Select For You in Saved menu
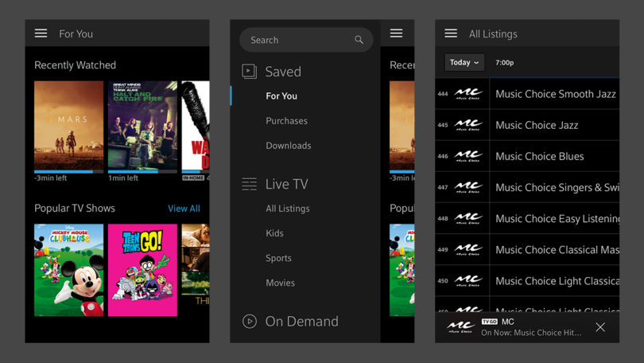The height and width of the screenshot is (363, 644). tap(281, 96)
